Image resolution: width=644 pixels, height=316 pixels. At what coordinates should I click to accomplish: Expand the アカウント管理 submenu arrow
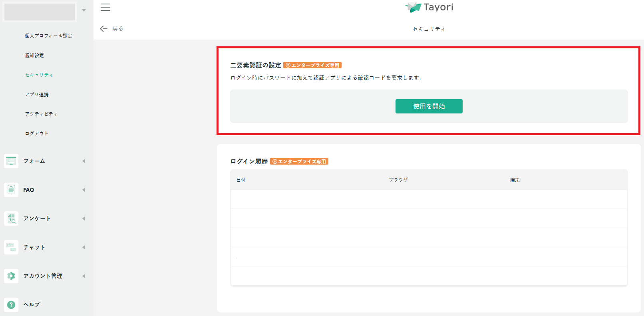point(83,276)
